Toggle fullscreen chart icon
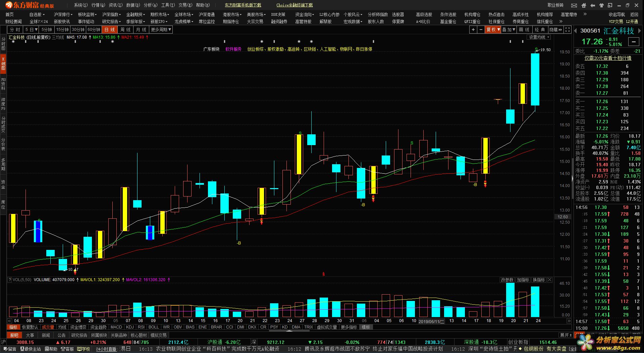This screenshot has width=644, height=353. (x=568, y=30)
